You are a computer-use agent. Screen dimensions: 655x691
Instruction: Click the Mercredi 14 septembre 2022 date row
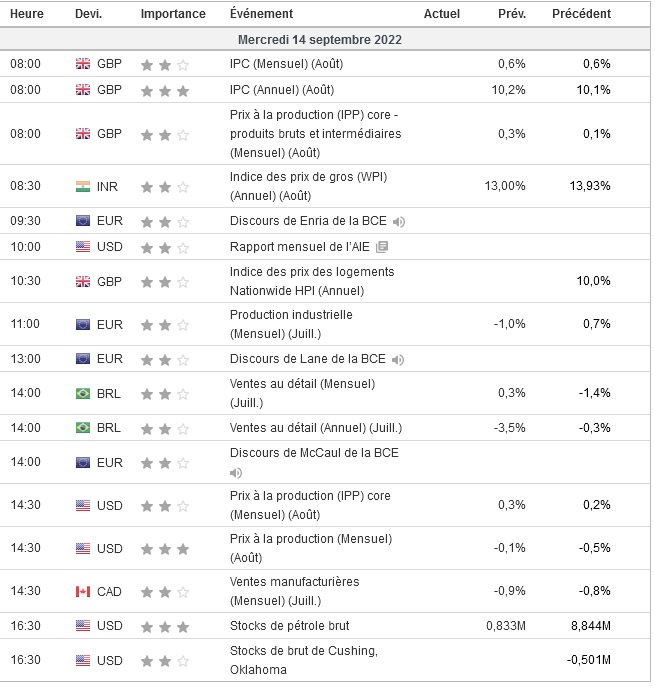click(320, 40)
